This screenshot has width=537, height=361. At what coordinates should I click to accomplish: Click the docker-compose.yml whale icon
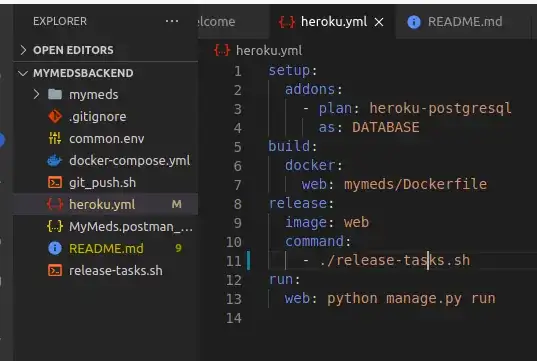coord(55,160)
